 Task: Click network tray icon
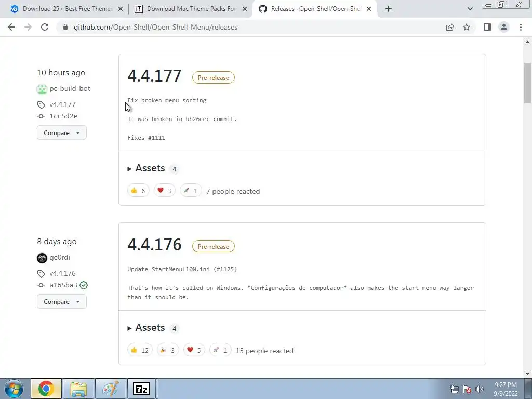pyautogui.click(x=454, y=389)
